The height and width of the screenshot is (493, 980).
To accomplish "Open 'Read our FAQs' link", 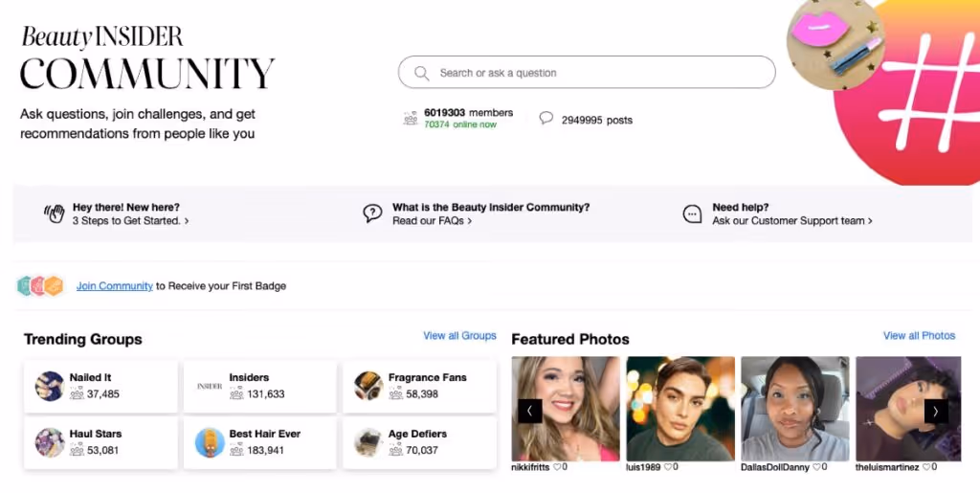I will [432, 220].
